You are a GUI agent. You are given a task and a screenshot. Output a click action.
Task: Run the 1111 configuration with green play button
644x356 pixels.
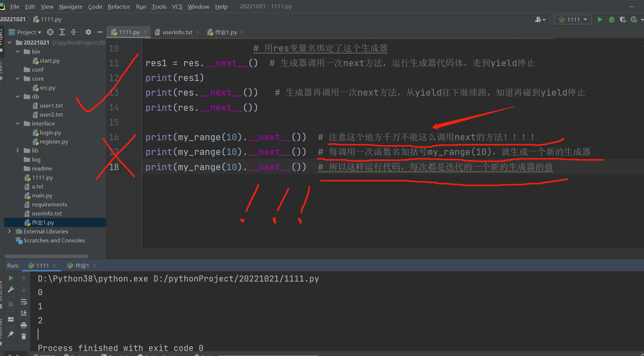click(600, 19)
